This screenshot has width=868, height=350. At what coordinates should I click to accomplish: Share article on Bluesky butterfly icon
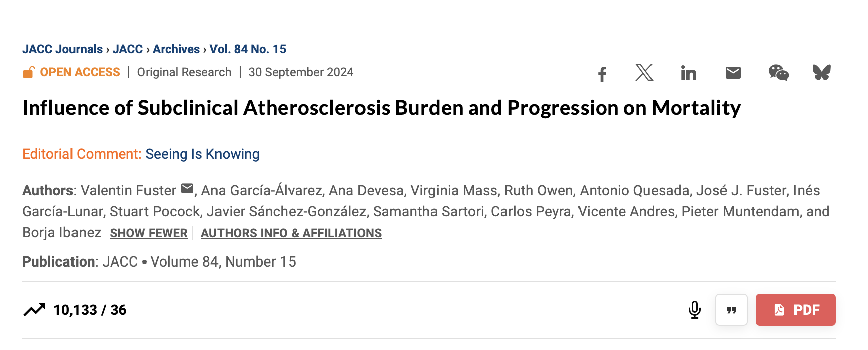click(821, 73)
